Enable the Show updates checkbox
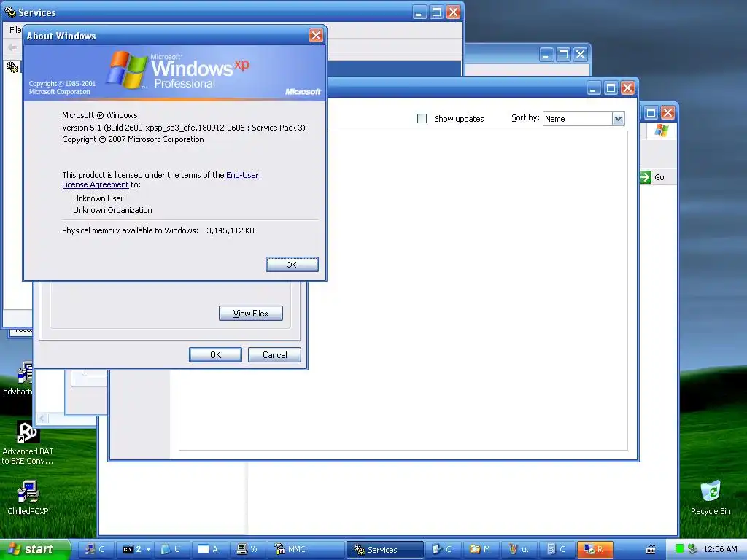 [x=422, y=119]
